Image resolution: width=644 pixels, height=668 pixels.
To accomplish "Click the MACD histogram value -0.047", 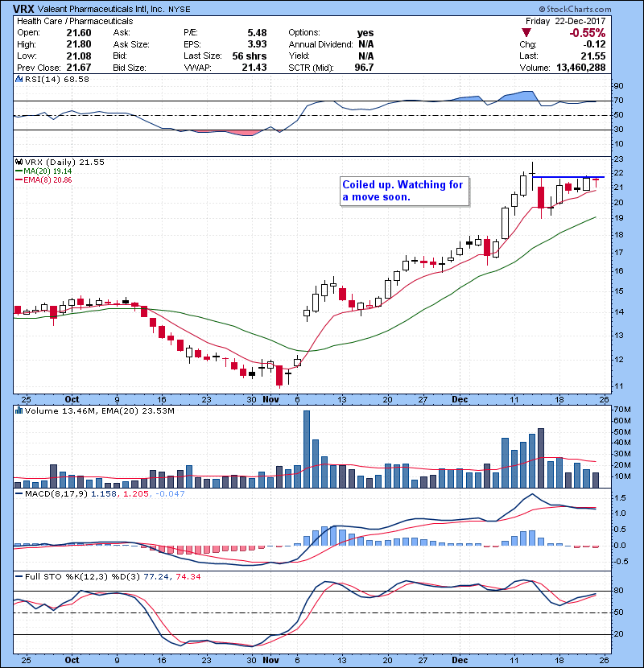I will [x=170, y=494].
